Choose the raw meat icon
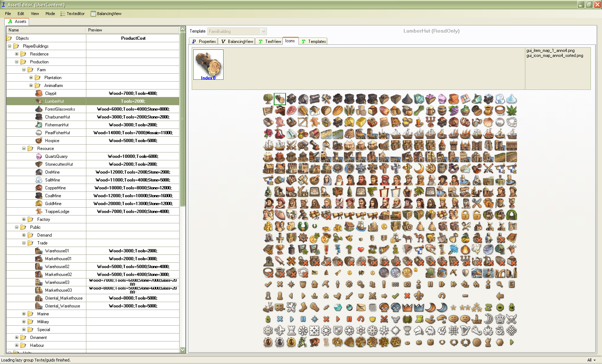Viewport: 602px width, 364px height. point(291,111)
